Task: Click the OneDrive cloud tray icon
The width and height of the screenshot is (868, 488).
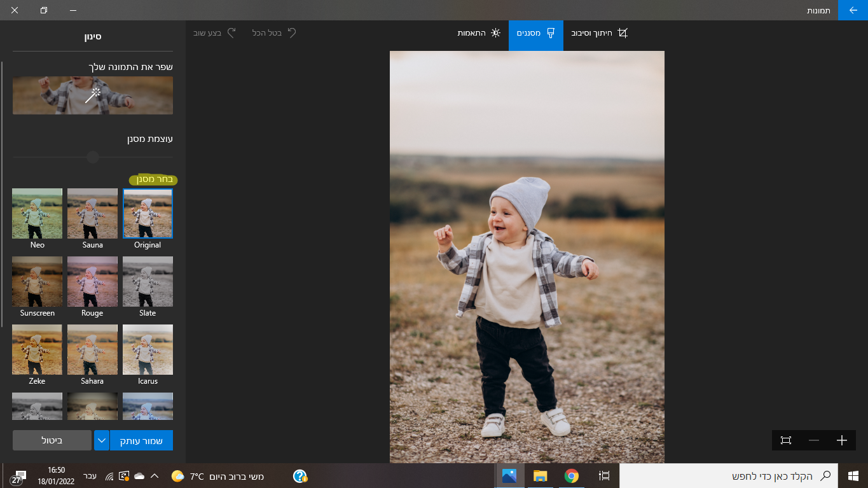Action: coord(139,476)
